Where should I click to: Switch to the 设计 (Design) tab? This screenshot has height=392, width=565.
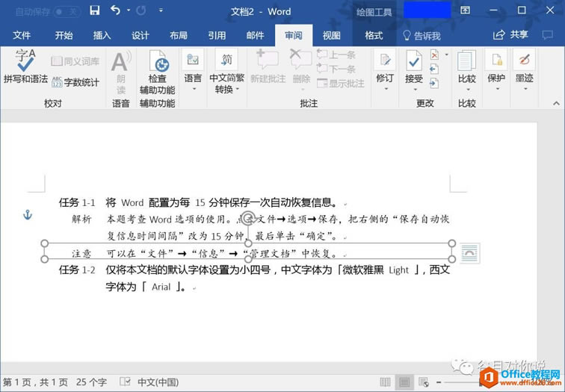[141, 35]
